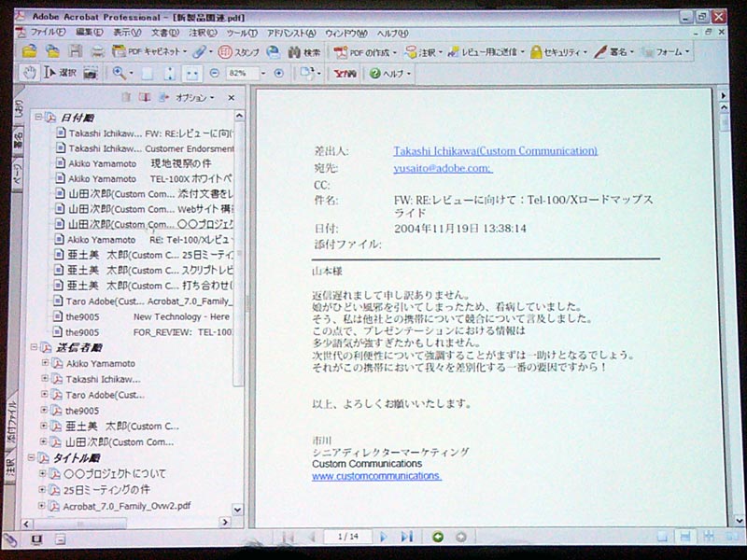Click the Snapshot camera tool

(x=91, y=74)
